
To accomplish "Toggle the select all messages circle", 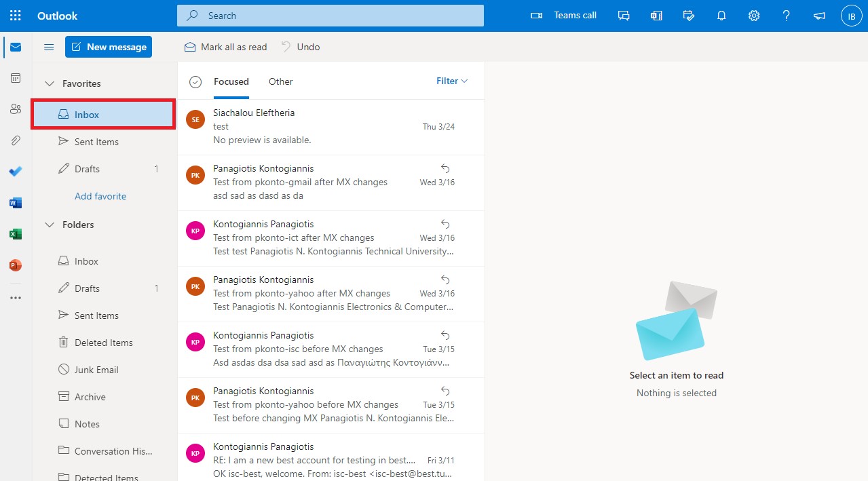I will point(195,82).
